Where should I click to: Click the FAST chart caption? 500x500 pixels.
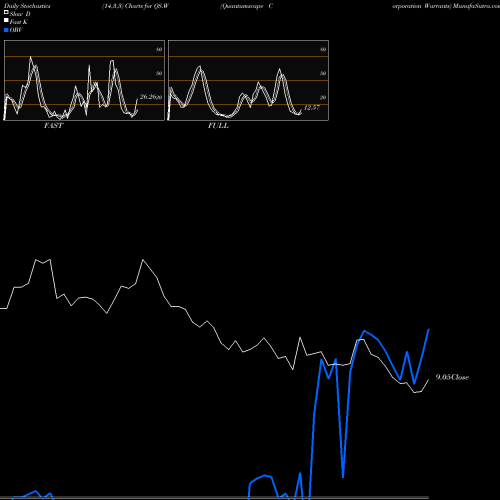[53, 126]
